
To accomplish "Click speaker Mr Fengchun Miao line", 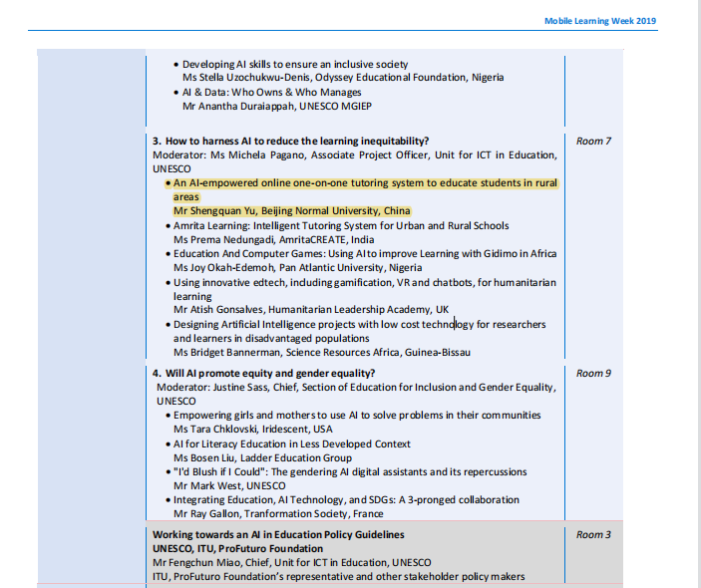I will pos(291,563).
